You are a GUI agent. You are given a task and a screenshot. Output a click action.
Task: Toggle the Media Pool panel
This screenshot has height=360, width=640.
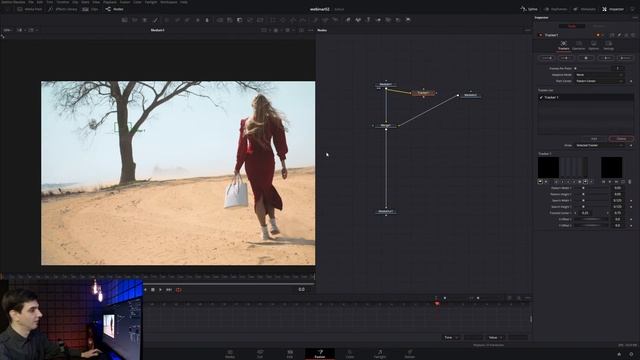(x=29, y=9)
